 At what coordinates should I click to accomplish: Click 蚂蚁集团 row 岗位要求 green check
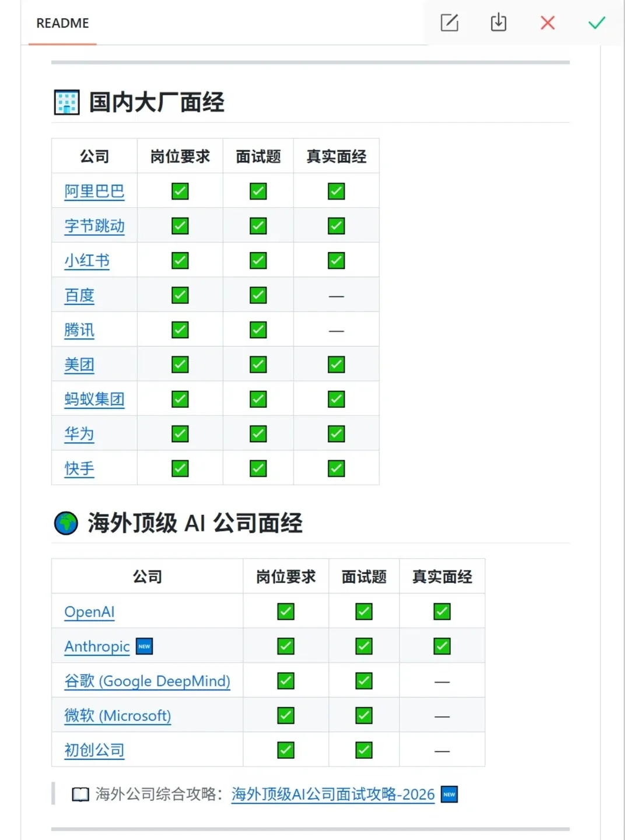click(180, 399)
